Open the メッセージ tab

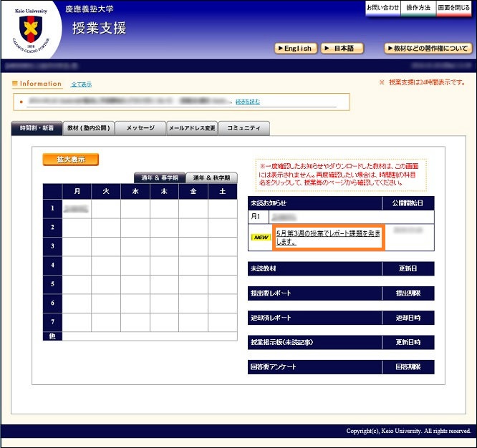pyautogui.click(x=140, y=128)
